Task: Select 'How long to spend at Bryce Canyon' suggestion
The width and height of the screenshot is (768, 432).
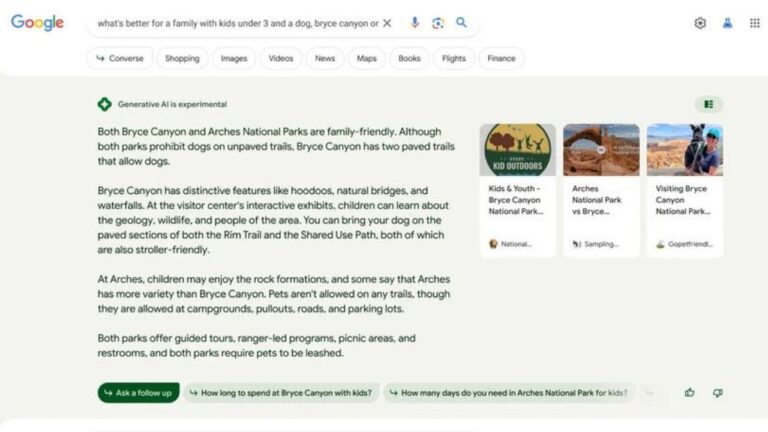Action: pos(281,392)
